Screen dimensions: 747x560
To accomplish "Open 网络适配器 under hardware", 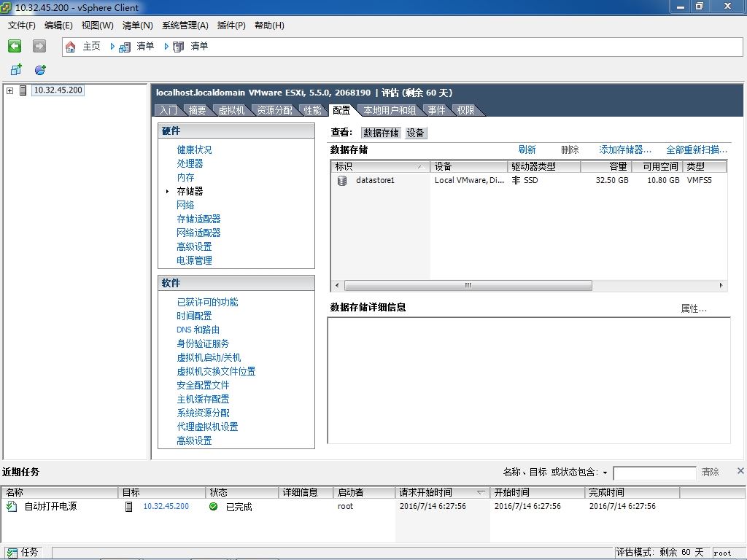I will (198, 233).
